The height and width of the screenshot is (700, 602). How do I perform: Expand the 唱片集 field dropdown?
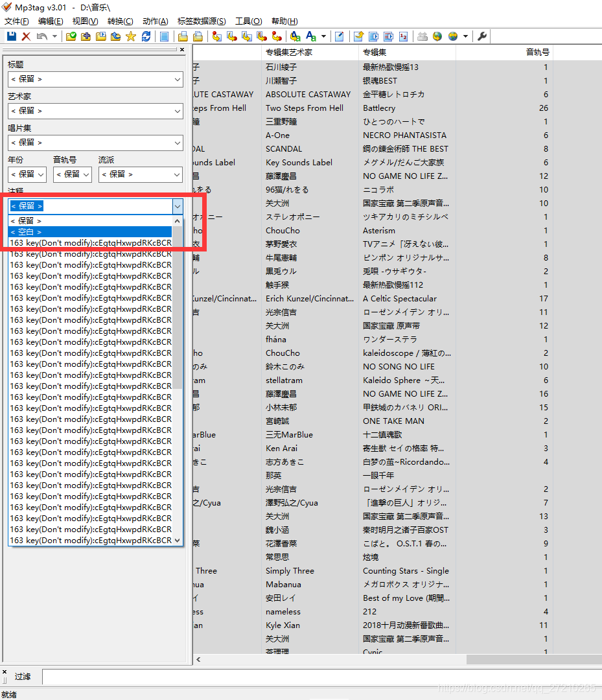click(x=177, y=143)
